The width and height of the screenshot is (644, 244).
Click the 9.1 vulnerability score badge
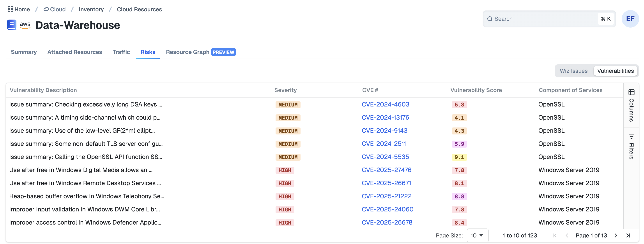(x=459, y=157)
